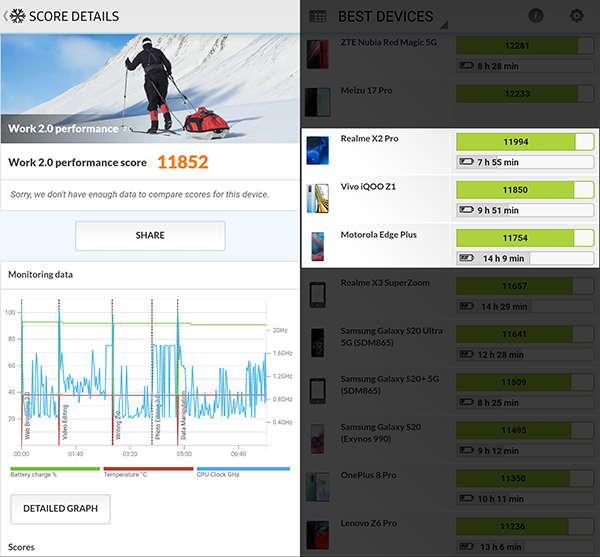Click the Meizu 17 Pro device name

pyautogui.click(x=366, y=91)
